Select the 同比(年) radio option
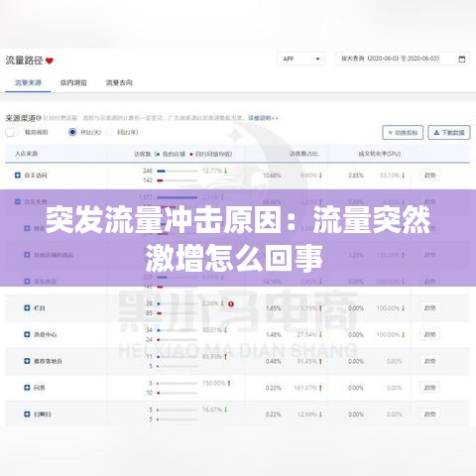The image size is (476, 476). point(109,132)
